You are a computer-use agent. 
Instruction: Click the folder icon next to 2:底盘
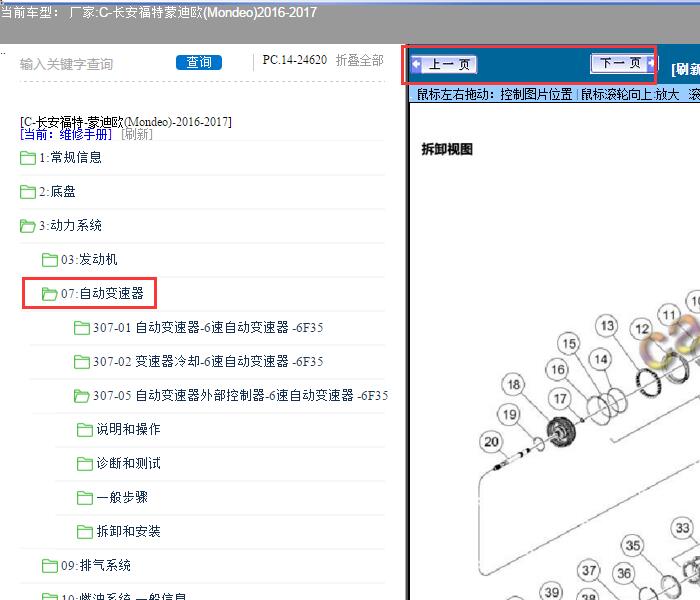(x=28, y=192)
